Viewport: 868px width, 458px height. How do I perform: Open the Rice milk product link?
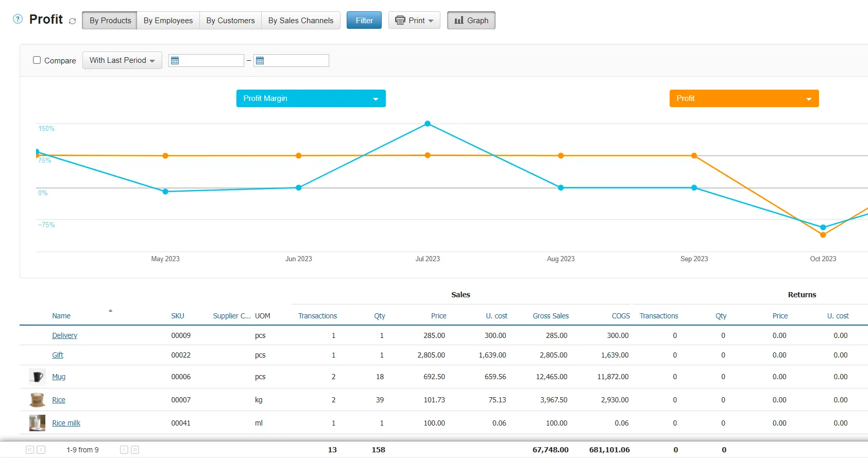(66, 423)
